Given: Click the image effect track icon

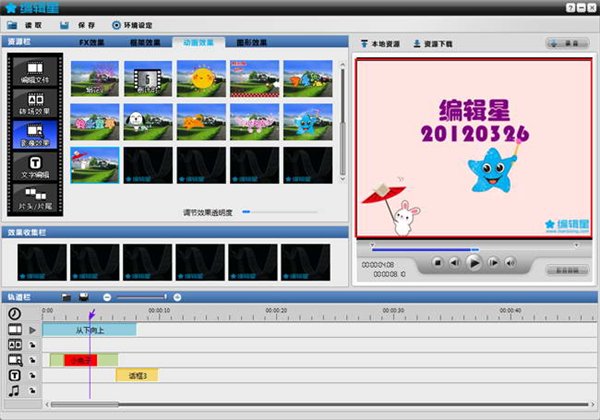Looking at the screenshot, I should (x=15, y=360).
